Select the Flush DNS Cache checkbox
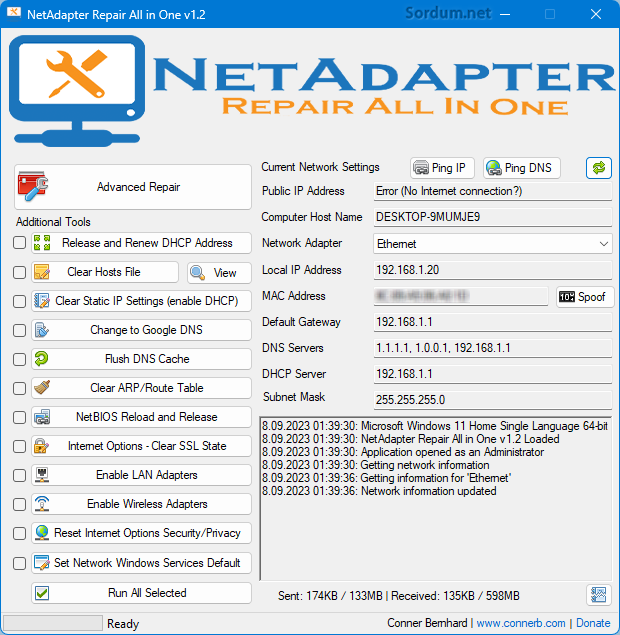Image resolution: width=620 pixels, height=635 pixels. [19, 359]
